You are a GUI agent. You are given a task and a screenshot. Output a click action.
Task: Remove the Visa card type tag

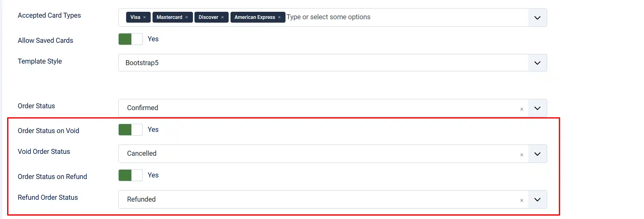144,17
